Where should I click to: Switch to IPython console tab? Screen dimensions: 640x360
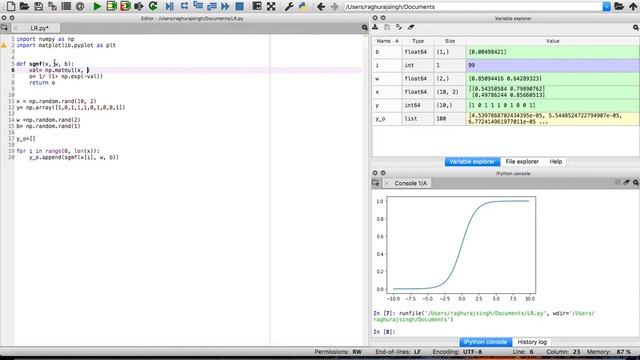(x=485, y=342)
